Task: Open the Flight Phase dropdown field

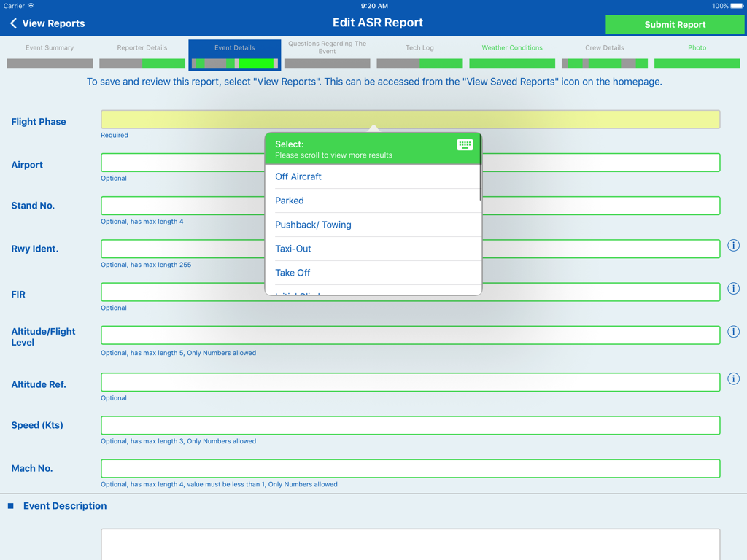Action: (410, 119)
